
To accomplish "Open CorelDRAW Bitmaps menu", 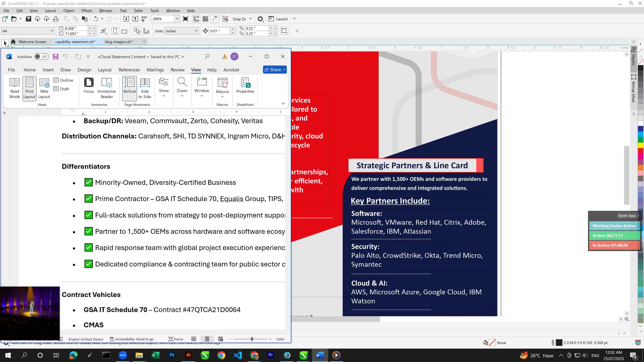I will point(106,11).
